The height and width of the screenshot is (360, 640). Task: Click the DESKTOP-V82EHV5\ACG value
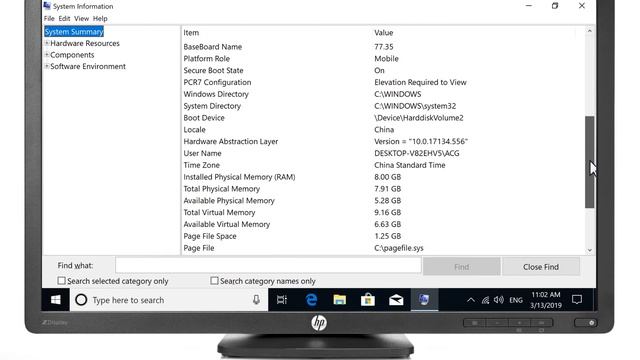point(417,153)
